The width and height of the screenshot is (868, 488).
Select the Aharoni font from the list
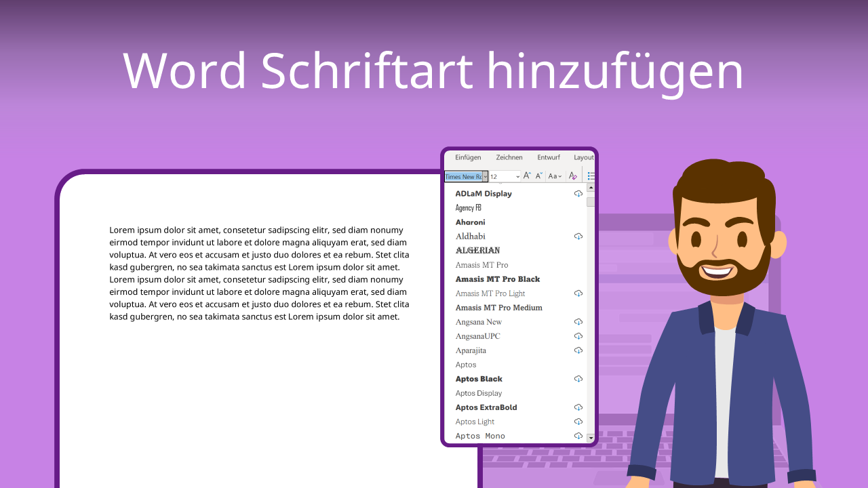[470, 222]
